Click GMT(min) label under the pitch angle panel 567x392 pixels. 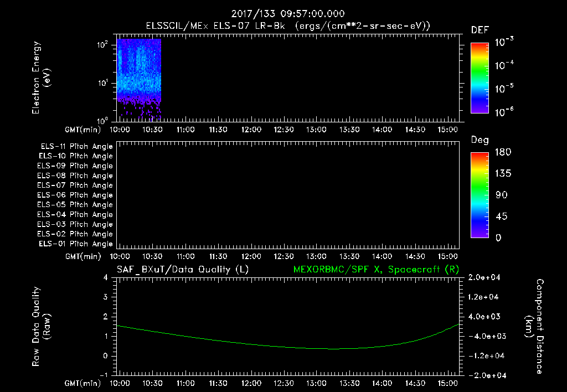[83, 256]
